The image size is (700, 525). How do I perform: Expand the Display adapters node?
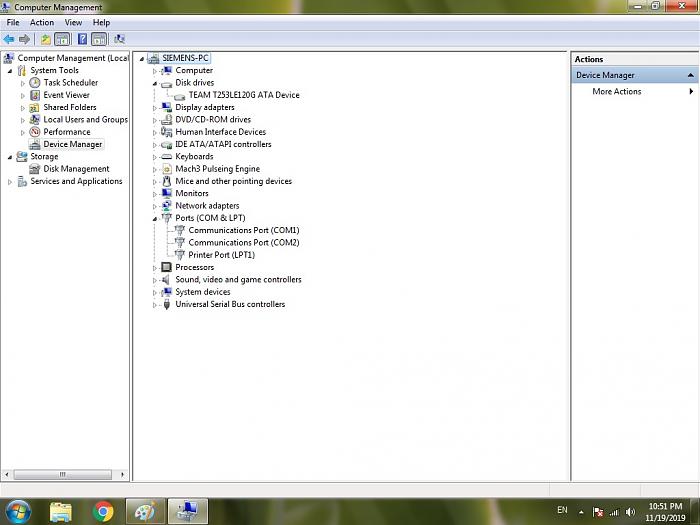tap(154, 108)
